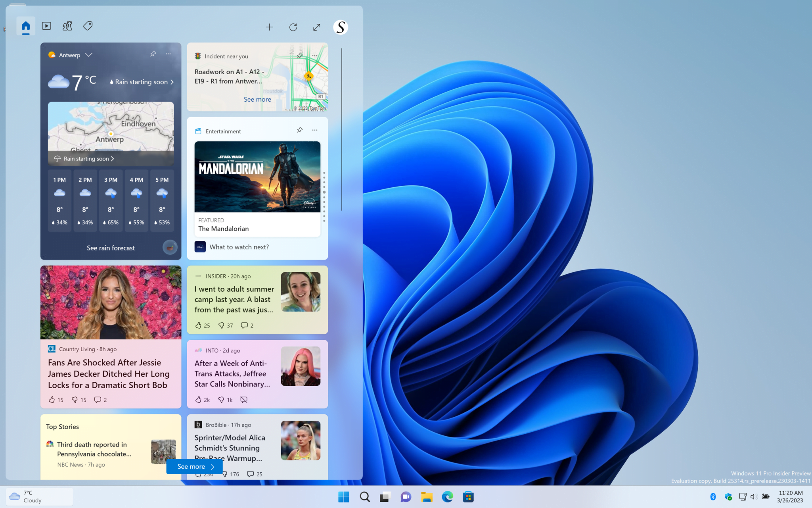The width and height of the screenshot is (812, 508).
Task: Open the profile menu via the S avatar
Action: pyautogui.click(x=340, y=27)
